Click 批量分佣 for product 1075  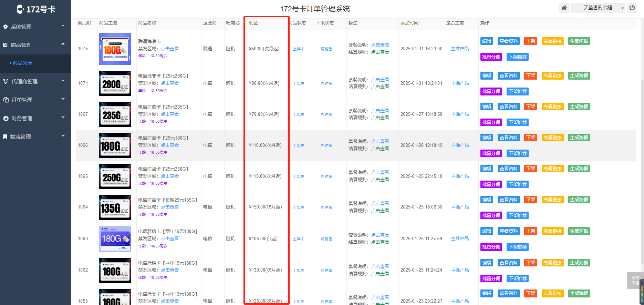tap(491, 57)
